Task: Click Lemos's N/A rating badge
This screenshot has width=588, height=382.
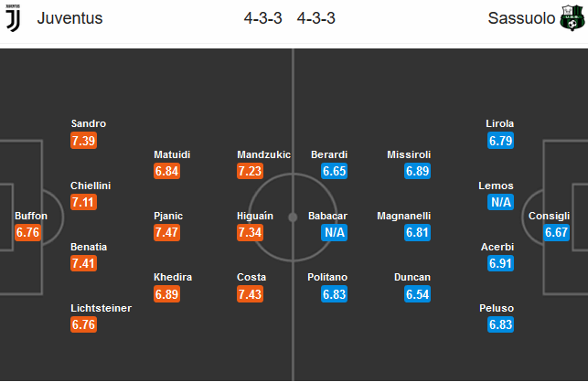Action: 501,201
